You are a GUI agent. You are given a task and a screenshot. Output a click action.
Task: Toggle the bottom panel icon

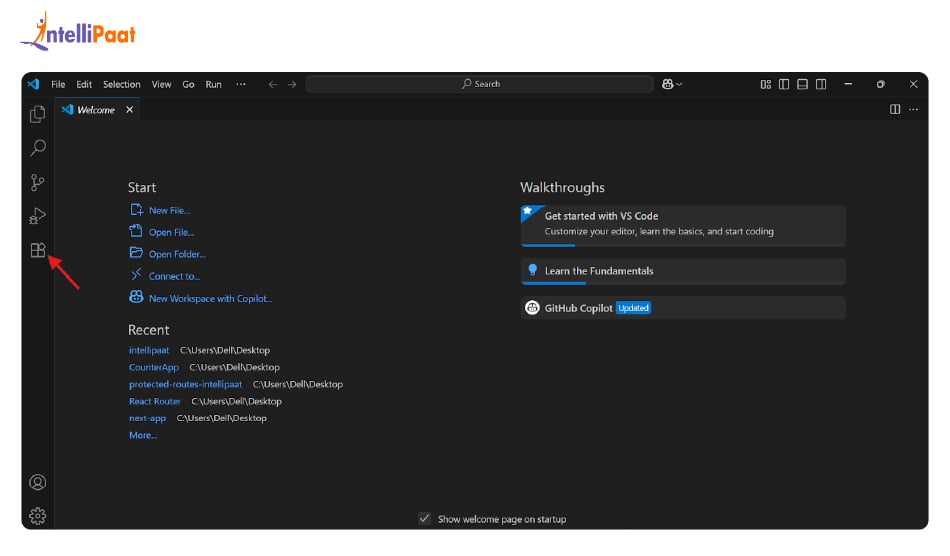tap(802, 84)
